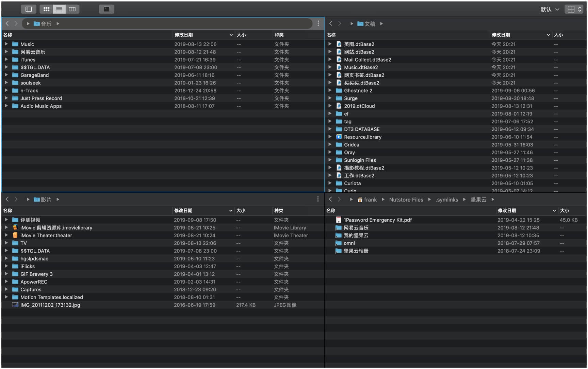Select the 1Password Emergency Kit.pdf icon
This screenshot has height=369, width=588.
pos(338,220)
